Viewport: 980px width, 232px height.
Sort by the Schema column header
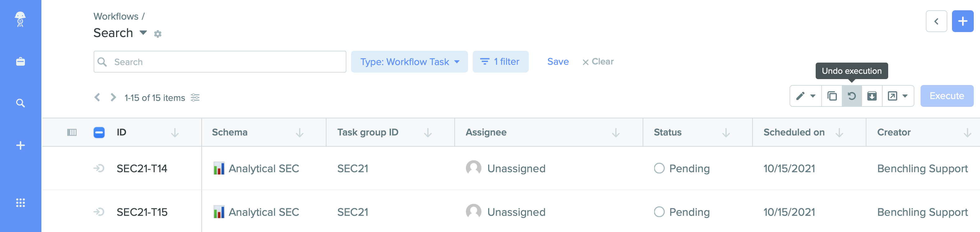tap(229, 132)
